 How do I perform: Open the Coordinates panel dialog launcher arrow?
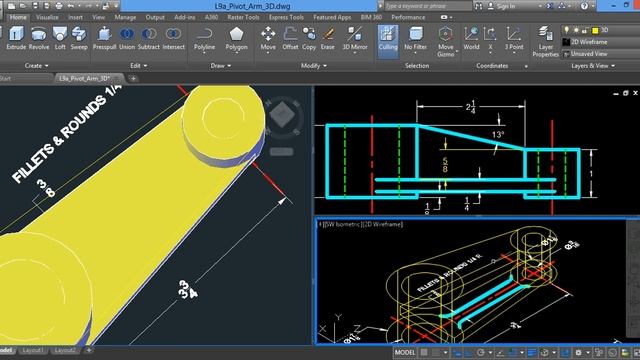[x=526, y=66]
